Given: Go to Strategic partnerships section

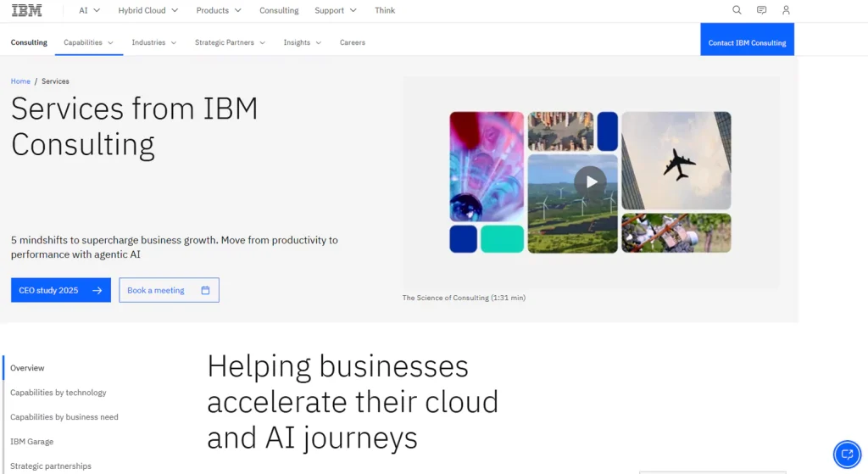Looking at the screenshot, I should tap(50, 466).
